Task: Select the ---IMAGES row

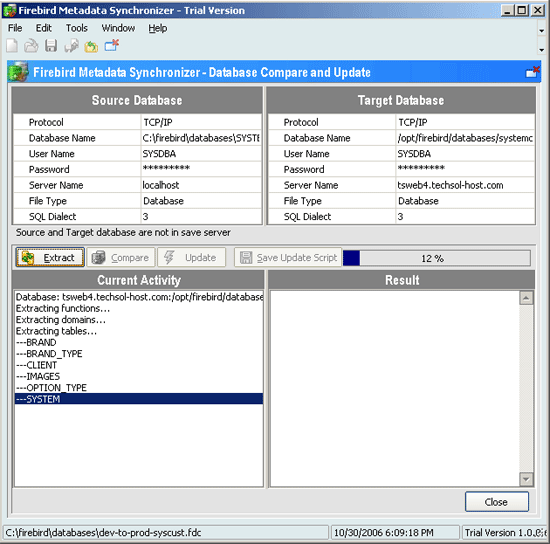Action: 139,376
